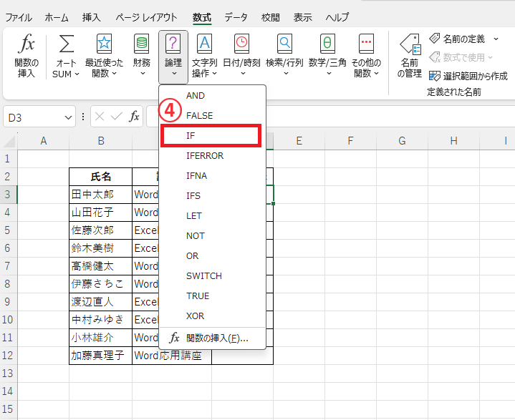This screenshot has height=420, width=515.
Task: Click the cell containing 田中太郎
Action: click(101, 194)
